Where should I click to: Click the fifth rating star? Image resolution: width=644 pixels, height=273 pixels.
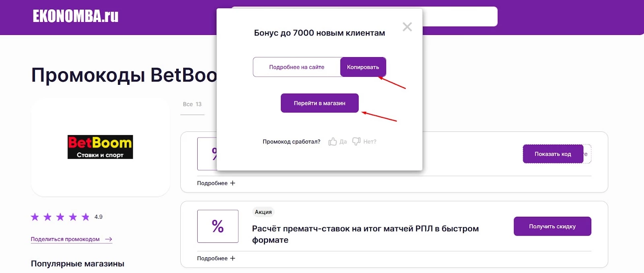[x=85, y=217]
